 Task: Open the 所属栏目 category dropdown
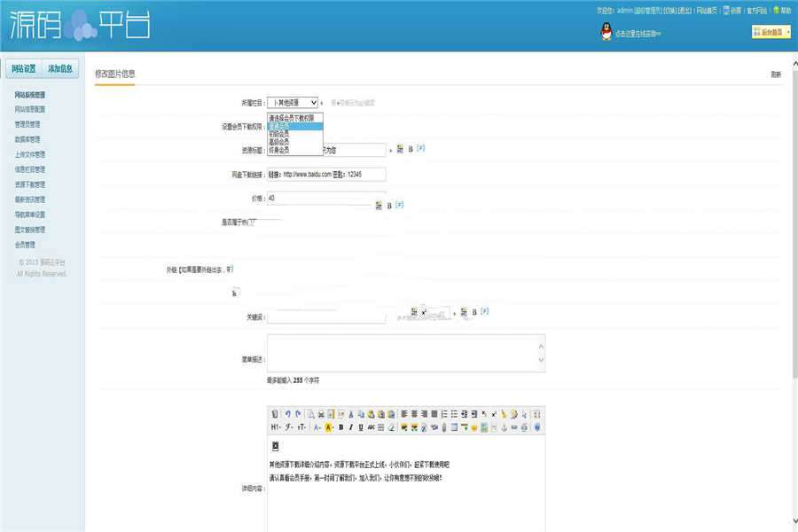(x=293, y=102)
